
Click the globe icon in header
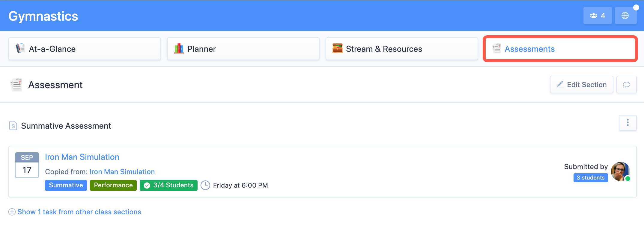[x=625, y=16]
